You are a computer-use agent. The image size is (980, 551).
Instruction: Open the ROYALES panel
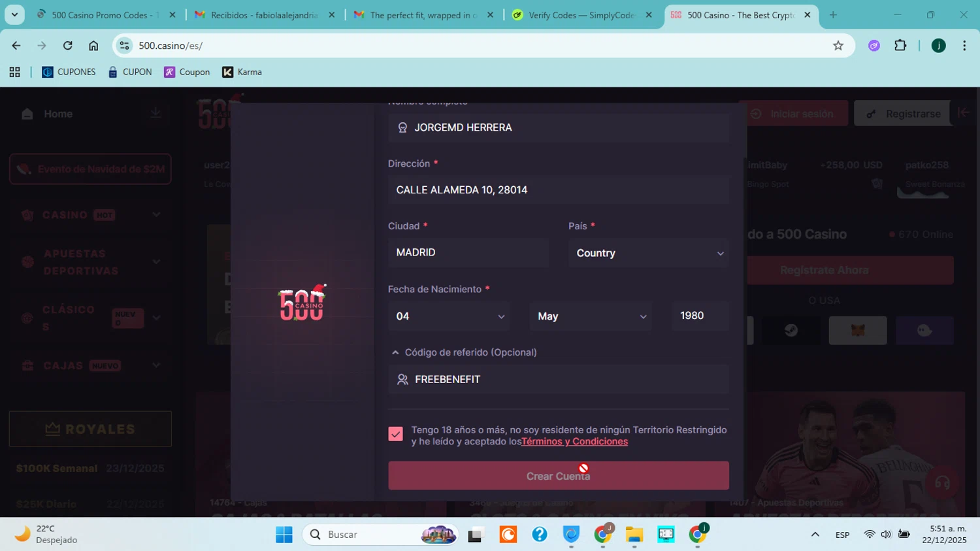click(90, 429)
